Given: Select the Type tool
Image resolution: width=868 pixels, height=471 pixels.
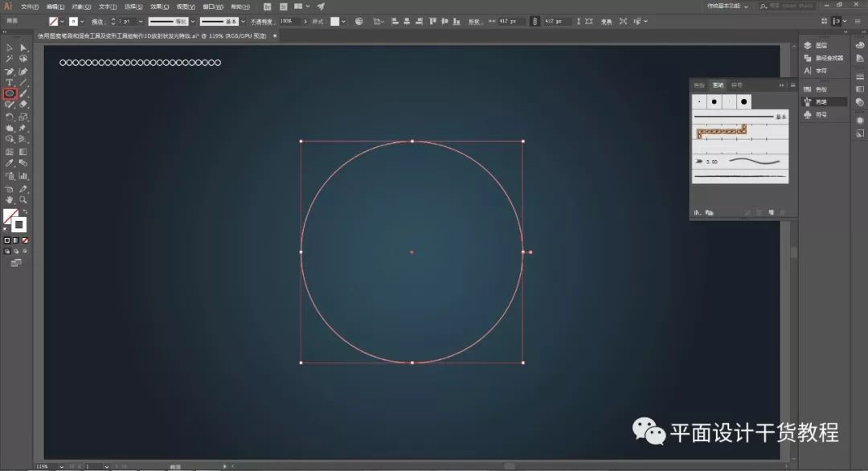Looking at the screenshot, I should pyautogui.click(x=10, y=83).
